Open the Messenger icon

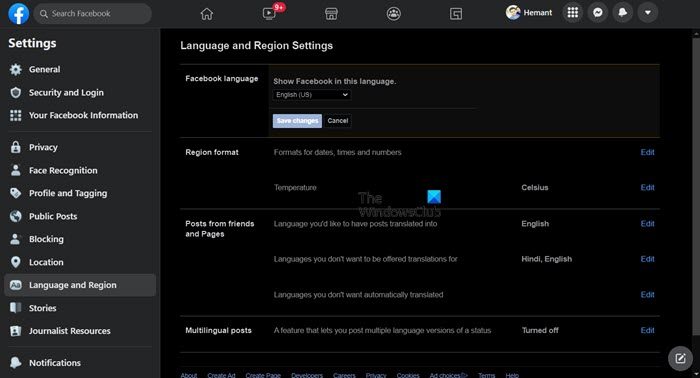[598, 12]
